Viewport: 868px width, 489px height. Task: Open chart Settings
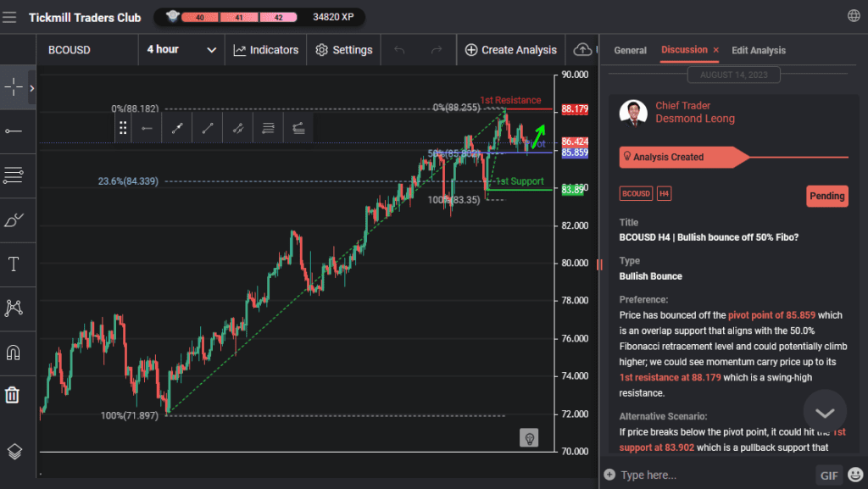(344, 50)
